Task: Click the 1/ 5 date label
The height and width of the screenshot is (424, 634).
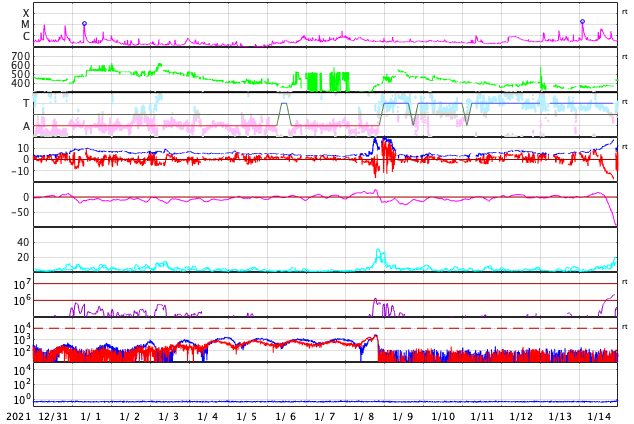Action: pyautogui.click(x=247, y=417)
